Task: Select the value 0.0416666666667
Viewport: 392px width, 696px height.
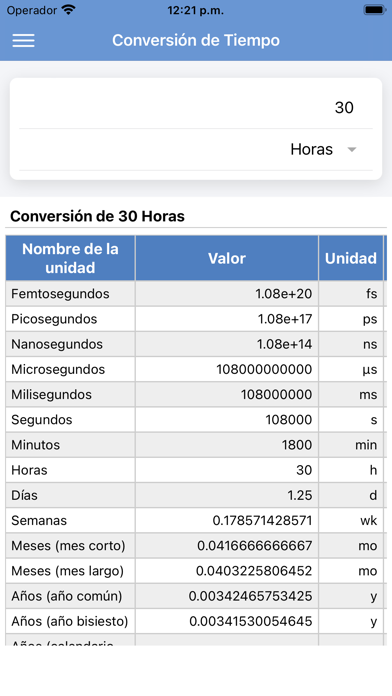Action: point(255,546)
